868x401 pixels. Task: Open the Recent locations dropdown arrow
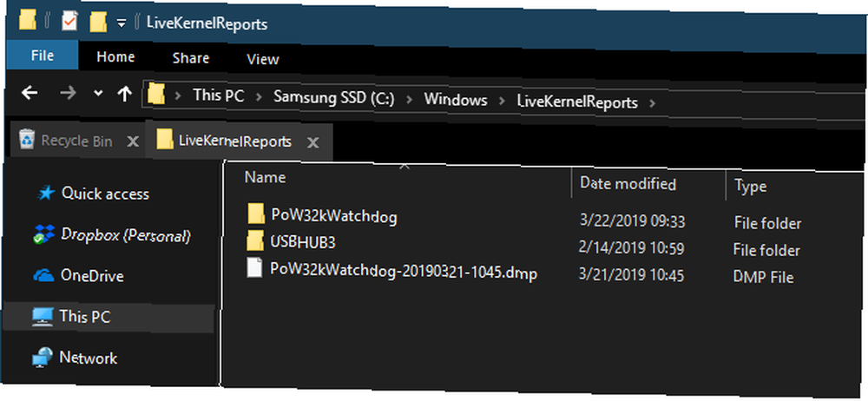tap(98, 94)
